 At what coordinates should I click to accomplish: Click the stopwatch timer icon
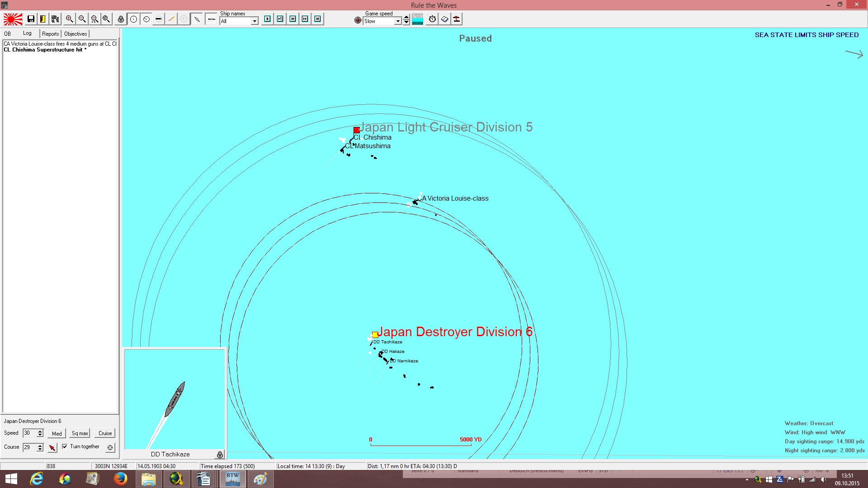point(432,19)
